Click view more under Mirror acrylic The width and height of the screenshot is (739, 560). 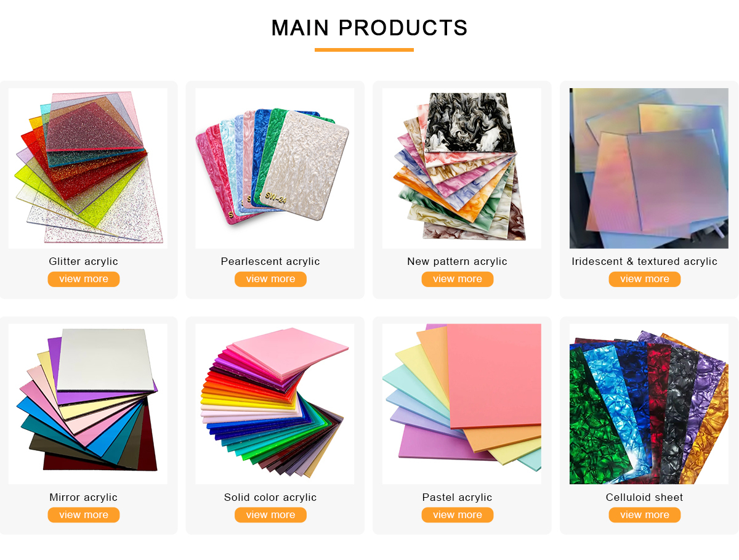coord(84,515)
